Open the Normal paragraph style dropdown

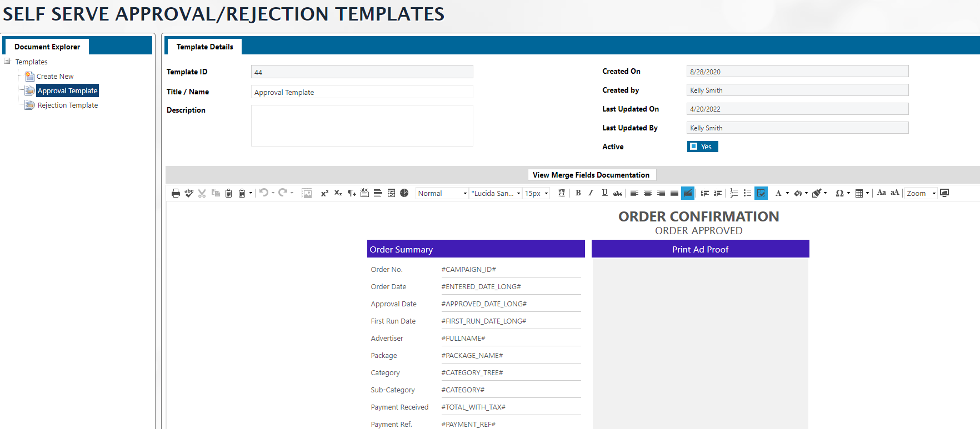(x=442, y=193)
